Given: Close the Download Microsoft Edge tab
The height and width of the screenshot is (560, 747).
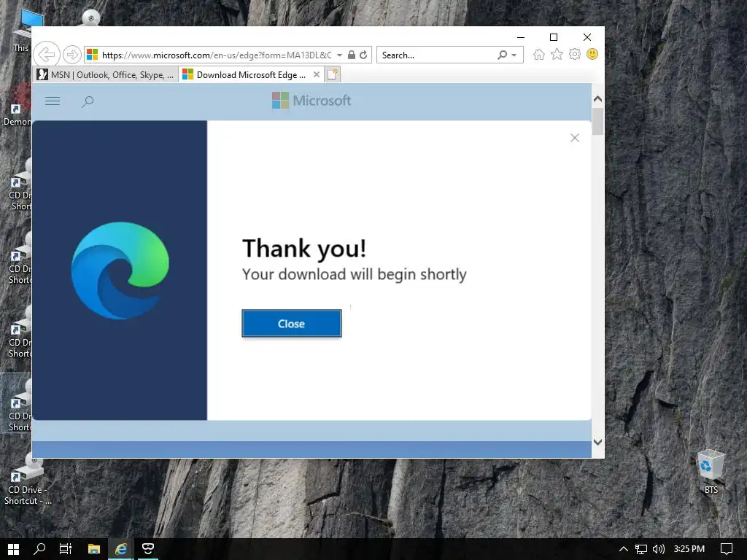Looking at the screenshot, I should click(317, 74).
